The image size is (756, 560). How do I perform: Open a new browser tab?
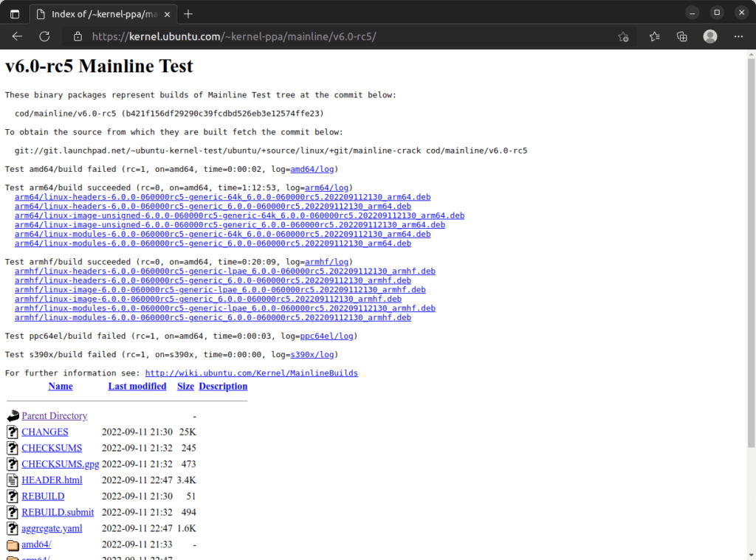coord(188,14)
